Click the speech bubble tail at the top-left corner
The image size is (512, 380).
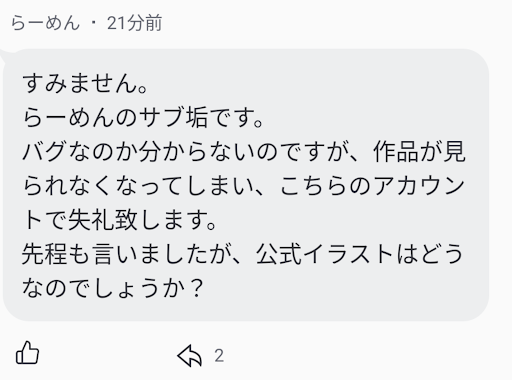click(x=5, y=54)
